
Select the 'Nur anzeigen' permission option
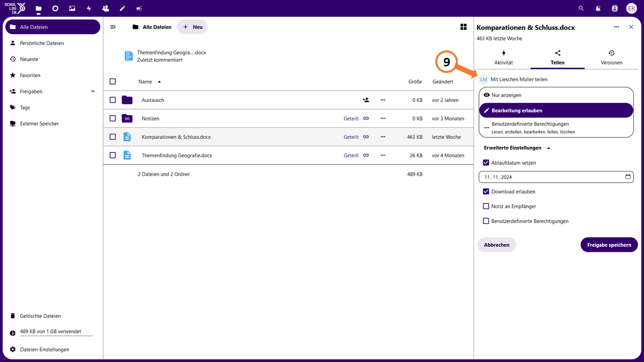[556, 95]
